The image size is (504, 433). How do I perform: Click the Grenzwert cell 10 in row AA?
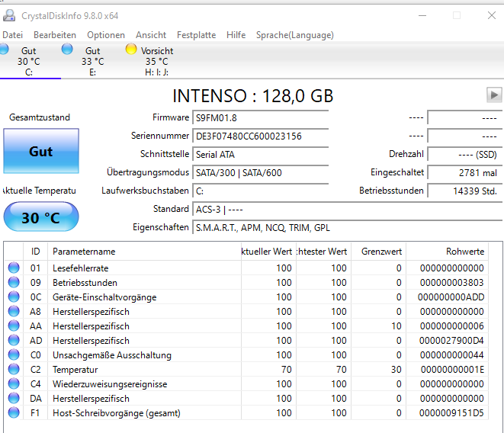tap(396, 326)
